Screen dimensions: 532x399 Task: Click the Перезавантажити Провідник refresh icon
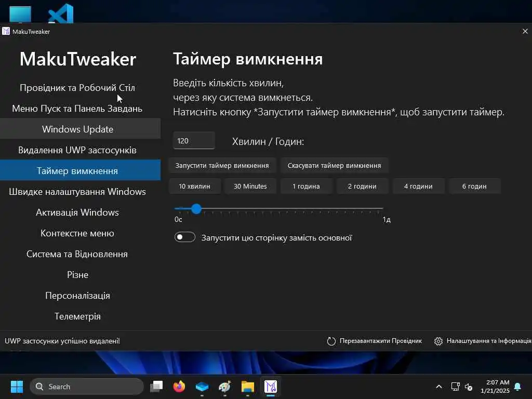[331, 341]
